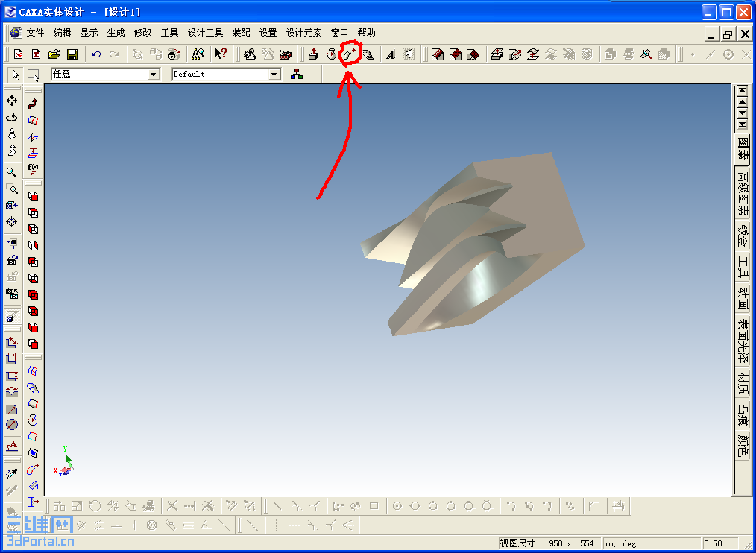
Task: Select the pan camera tool
Action: pyautogui.click(x=12, y=101)
